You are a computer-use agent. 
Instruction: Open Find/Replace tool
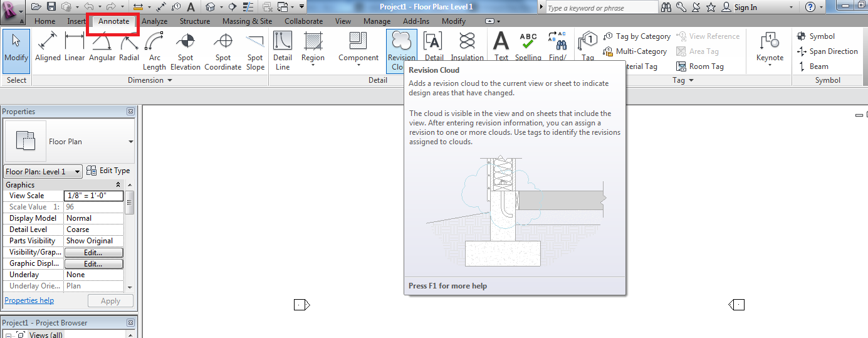[x=557, y=46]
